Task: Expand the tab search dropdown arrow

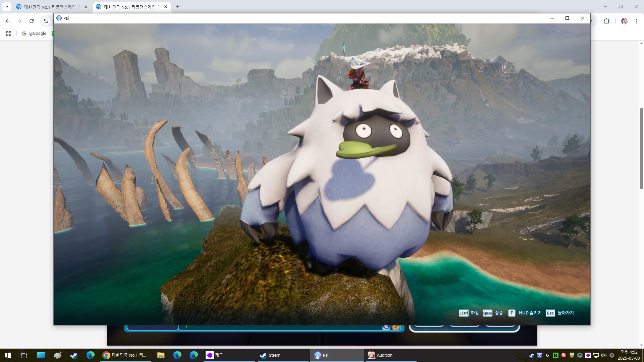Action: click(x=6, y=7)
